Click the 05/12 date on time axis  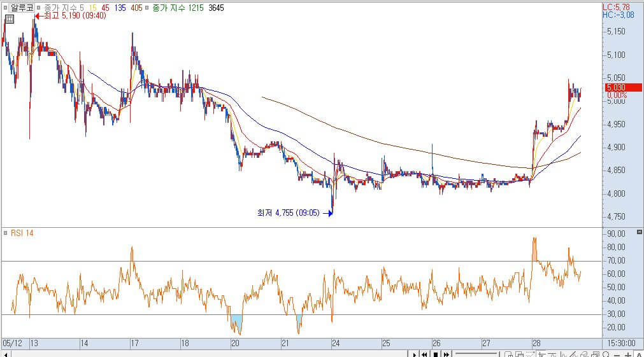(12, 344)
